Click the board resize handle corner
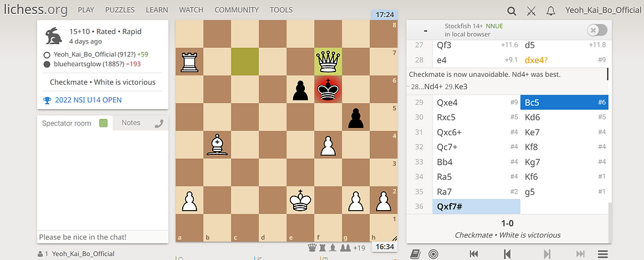The height and width of the screenshot is (260, 644). click(395, 239)
